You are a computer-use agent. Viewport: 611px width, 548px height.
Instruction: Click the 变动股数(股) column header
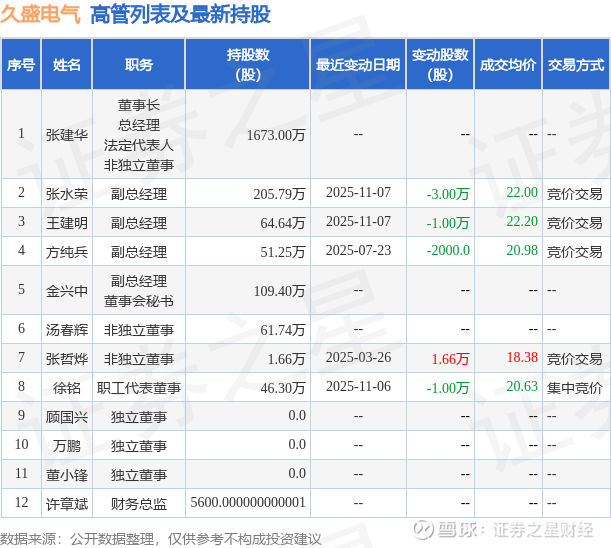[x=440, y=64]
